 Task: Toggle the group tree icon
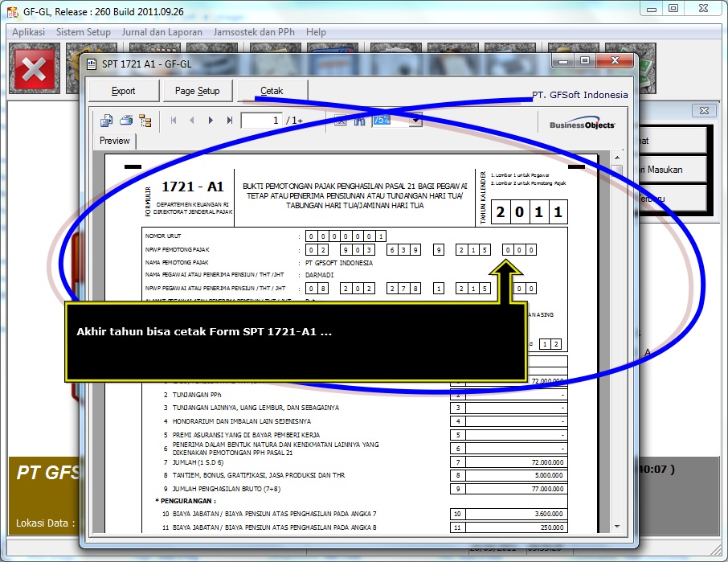pos(145,121)
